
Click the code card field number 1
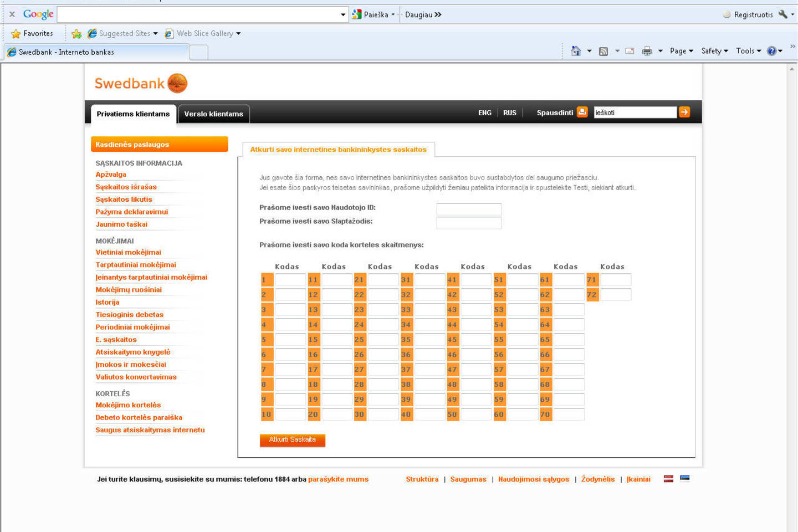pyautogui.click(x=290, y=280)
